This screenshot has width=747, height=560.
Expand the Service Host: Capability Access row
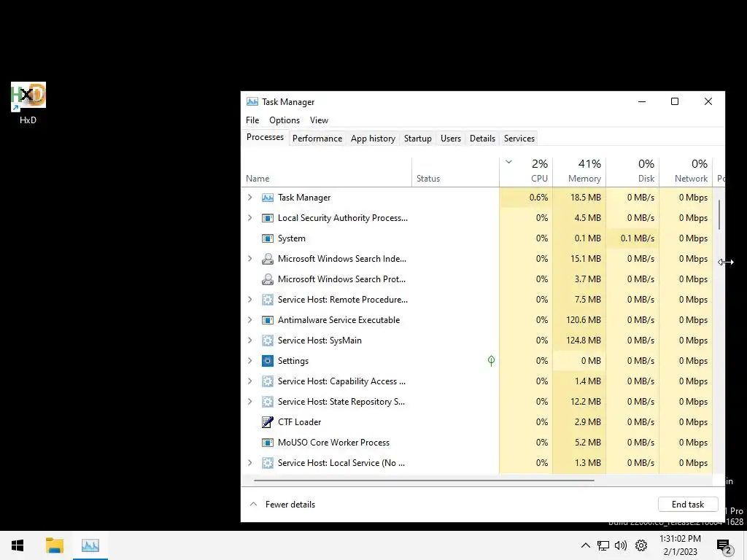tap(250, 381)
